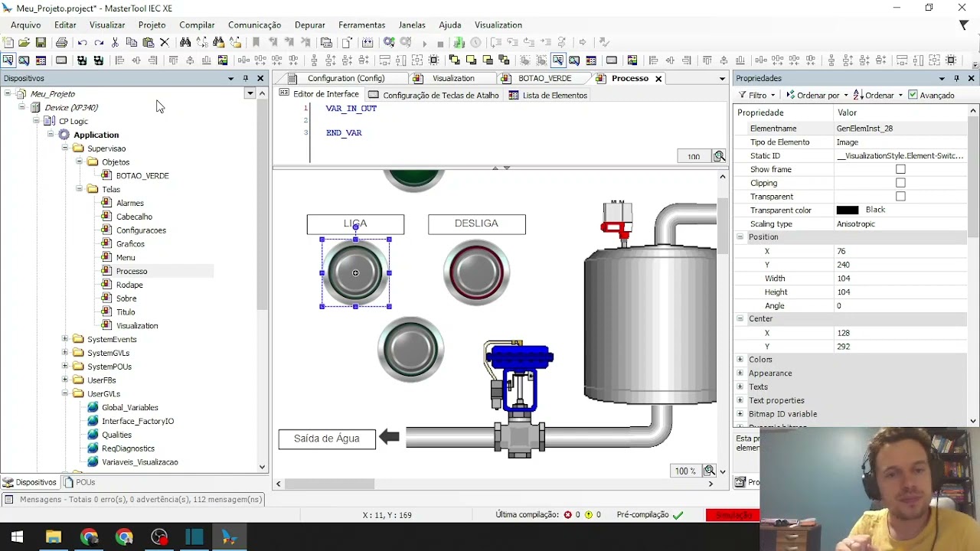Click the New file toolbar icon
The width and height of the screenshot is (980, 551).
pyautogui.click(x=8, y=42)
